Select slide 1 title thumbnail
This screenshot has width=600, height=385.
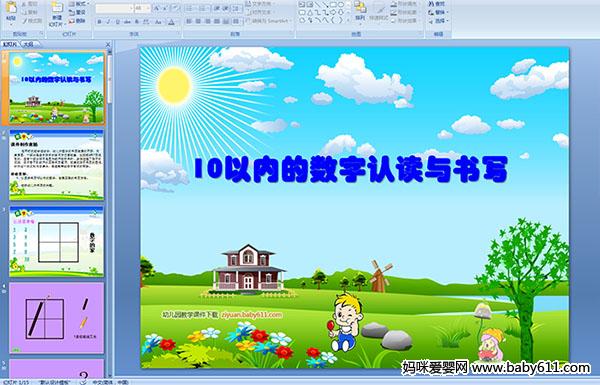[x=56, y=88]
